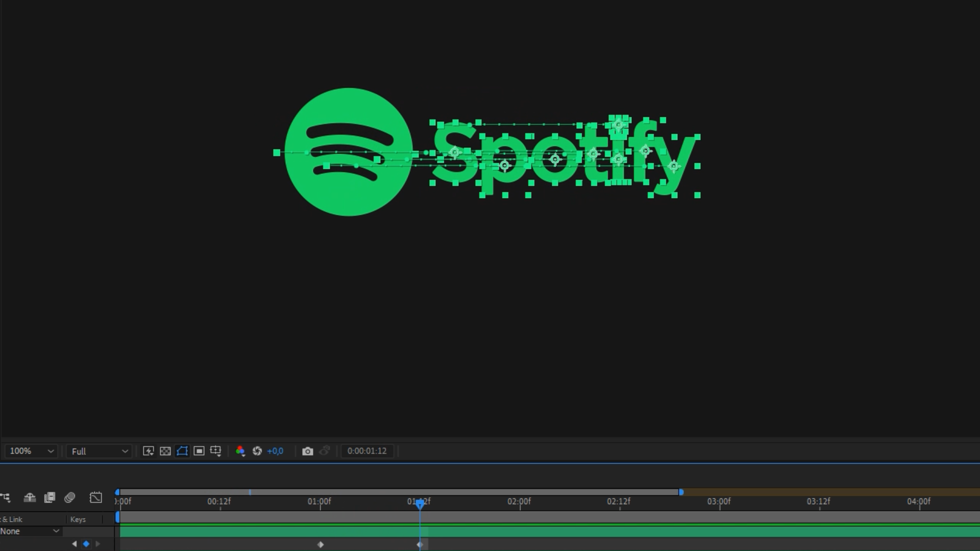The height and width of the screenshot is (551, 980).
Task: Take a snapshot with camera icon
Action: (x=307, y=451)
